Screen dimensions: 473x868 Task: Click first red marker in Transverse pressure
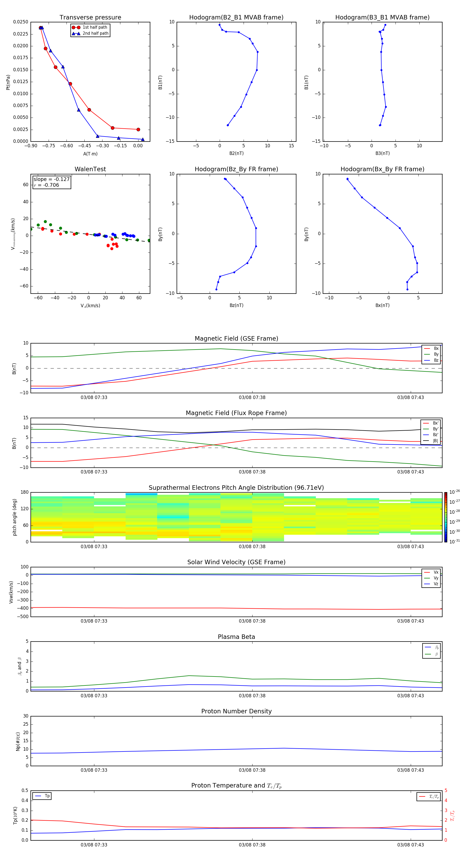pyautogui.click(x=40, y=28)
